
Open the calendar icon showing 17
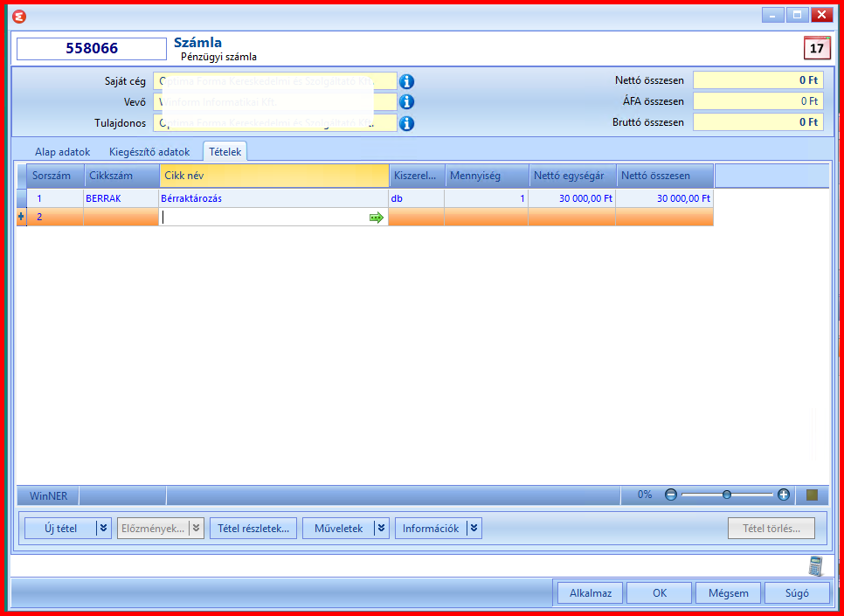[x=817, y=48]
